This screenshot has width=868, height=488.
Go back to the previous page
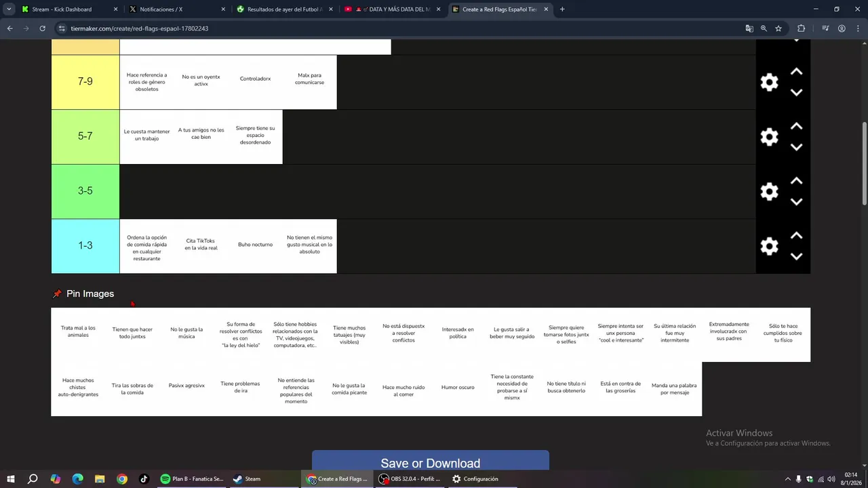9,28
